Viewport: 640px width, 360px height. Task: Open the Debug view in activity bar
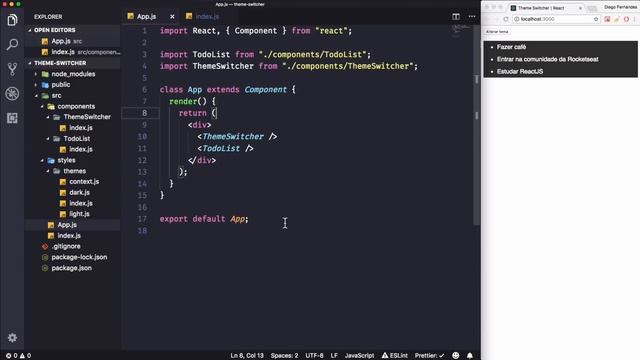click(12, 93)
